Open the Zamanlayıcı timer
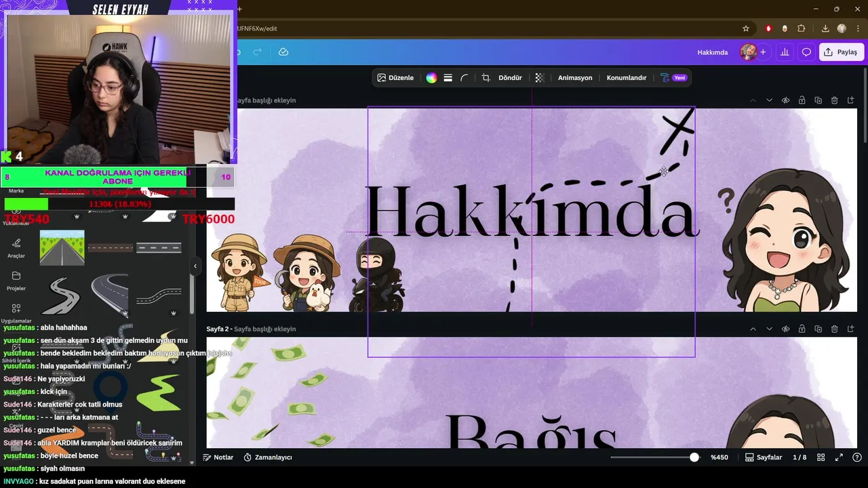The image size is (868, 488). tap(268, 457)
